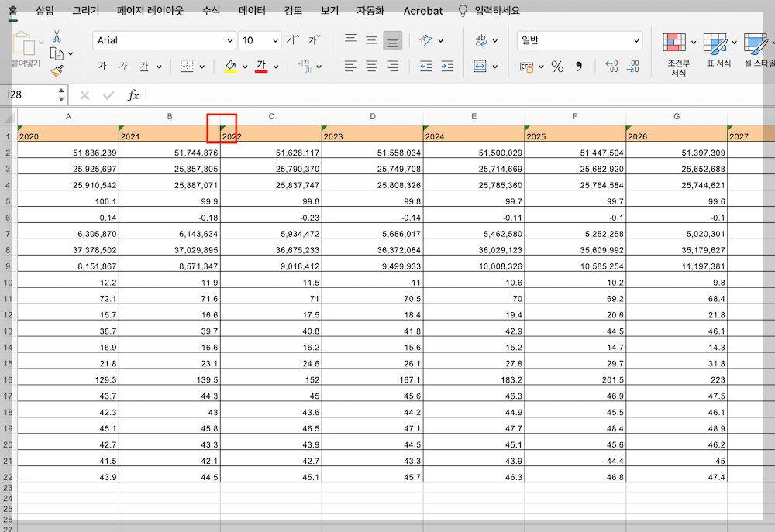Confirm formula entry checkmark icon

point(108,94)
